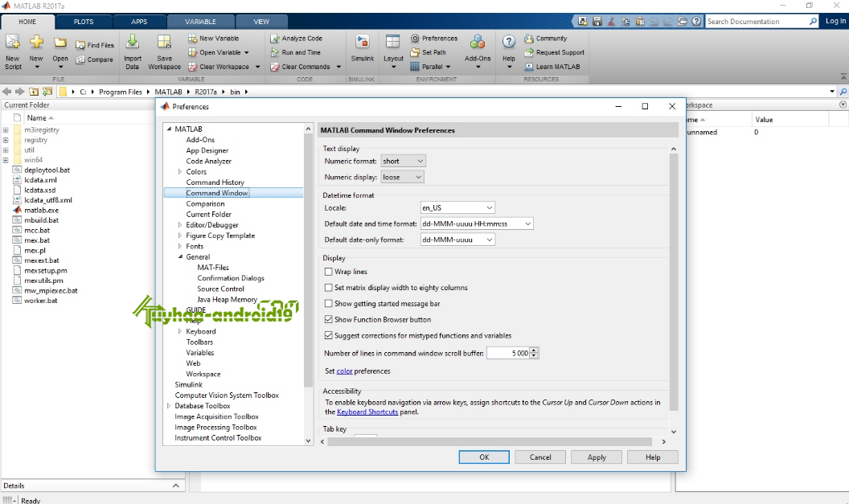Screen dimensions: 849x504
Task: Switch to the VIEW tab
Action: point(261,22)
